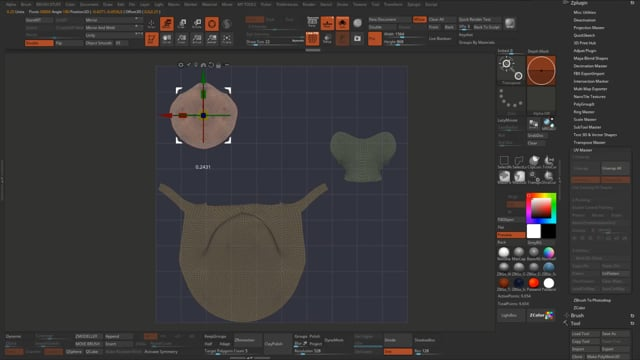Open the Alpha Off slot
The width and height of the screenshot is (640, 360).
[541, 100]
